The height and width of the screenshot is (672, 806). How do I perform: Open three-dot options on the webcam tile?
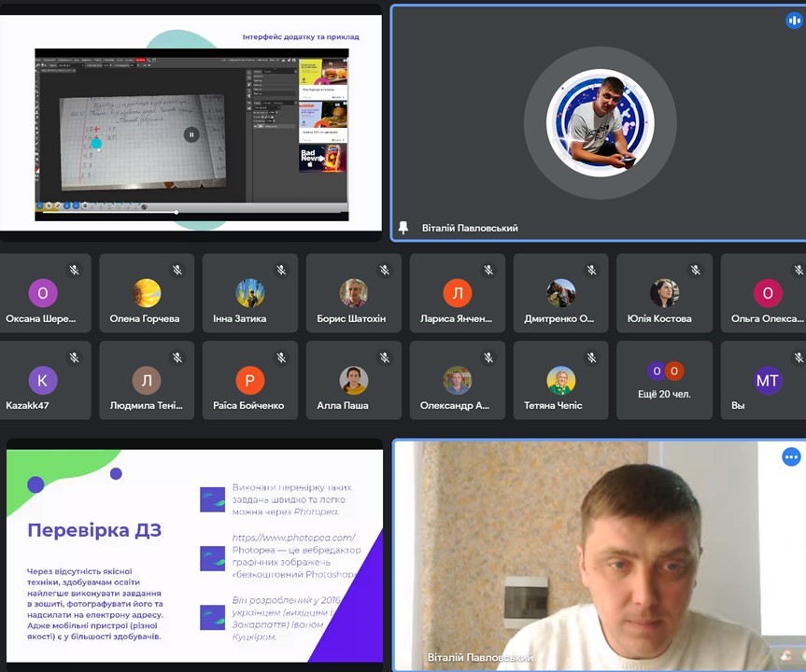pyautogui.click(x=791, y=457)
